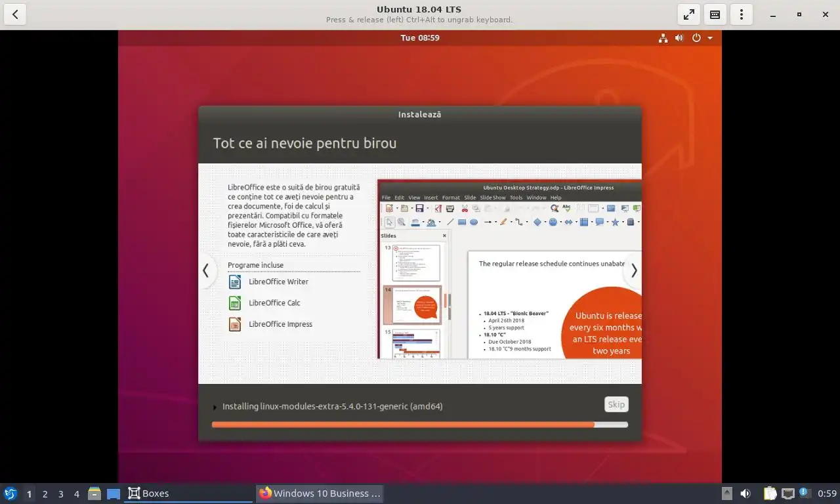Expand installation details triangle
The image size is (840, 504).
tap(215, 408)
